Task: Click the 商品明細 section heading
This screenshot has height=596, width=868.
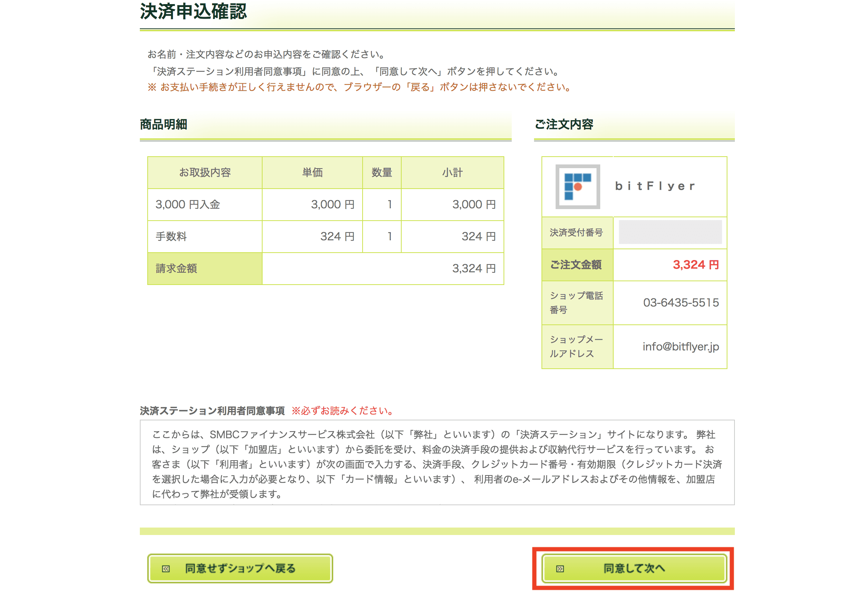Action: coord(164,124)
